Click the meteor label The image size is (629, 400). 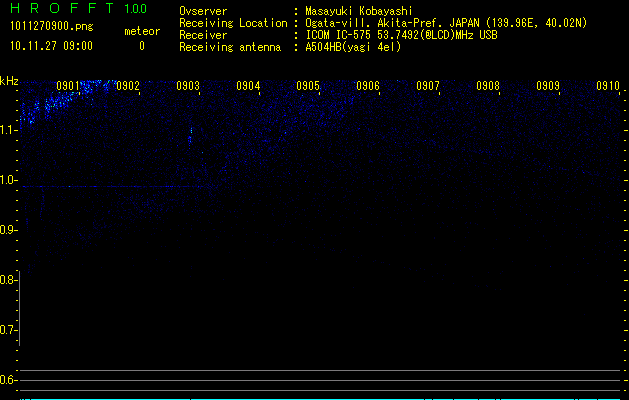click(x=142, y=31)
